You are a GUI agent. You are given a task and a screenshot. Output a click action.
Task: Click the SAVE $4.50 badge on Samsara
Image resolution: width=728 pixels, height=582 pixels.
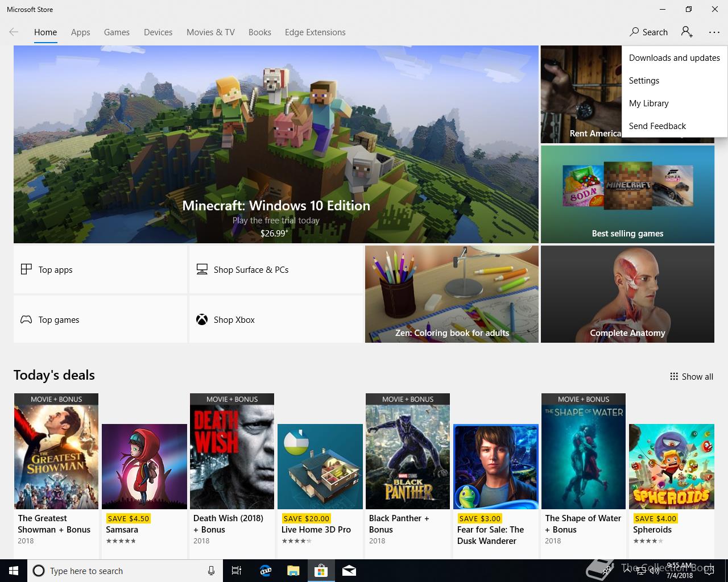[129, 518]
